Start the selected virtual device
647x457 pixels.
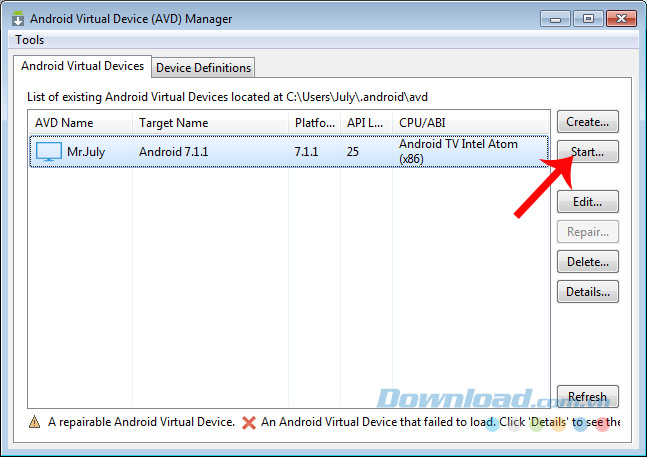pyautogui.click(x=588, y=152)
